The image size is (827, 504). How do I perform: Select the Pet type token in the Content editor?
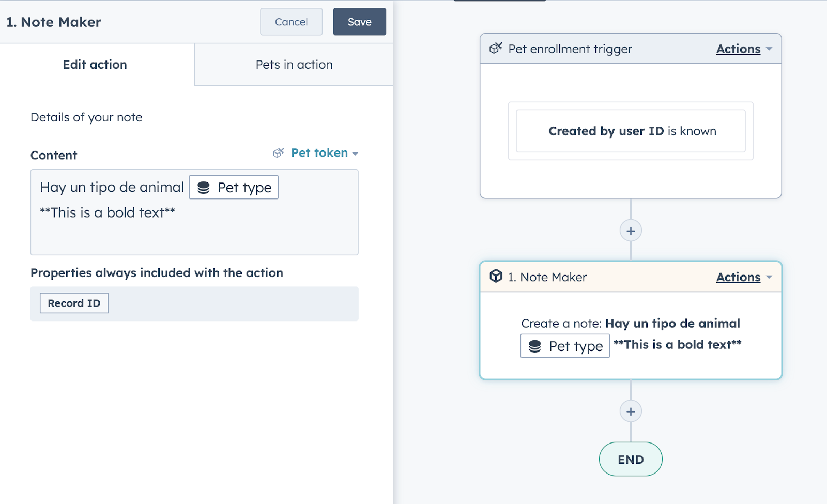point(234,187)
